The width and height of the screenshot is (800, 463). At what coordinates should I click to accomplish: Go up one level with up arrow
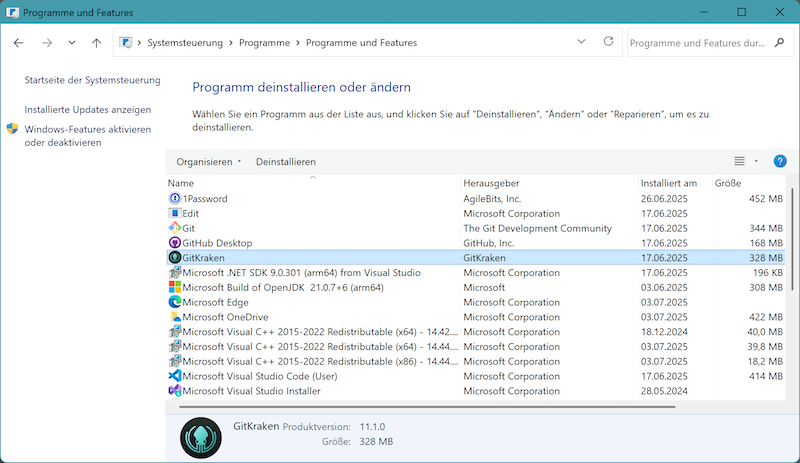96,43
